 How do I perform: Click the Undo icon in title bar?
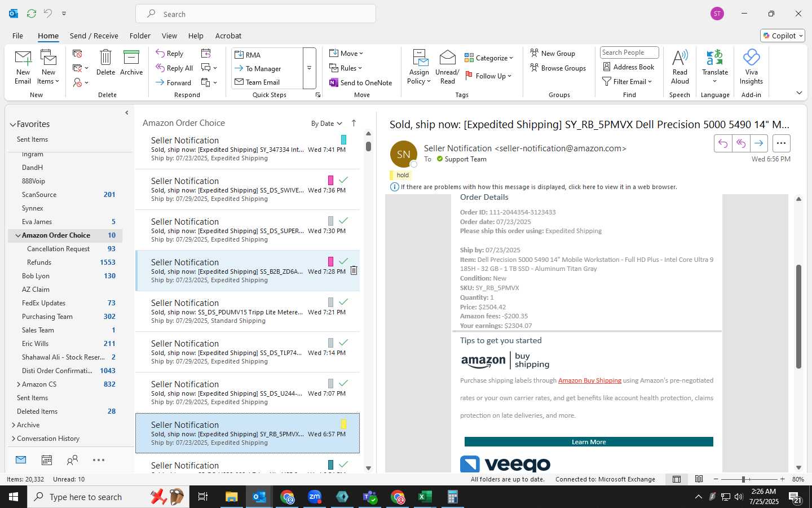(47, 13)
